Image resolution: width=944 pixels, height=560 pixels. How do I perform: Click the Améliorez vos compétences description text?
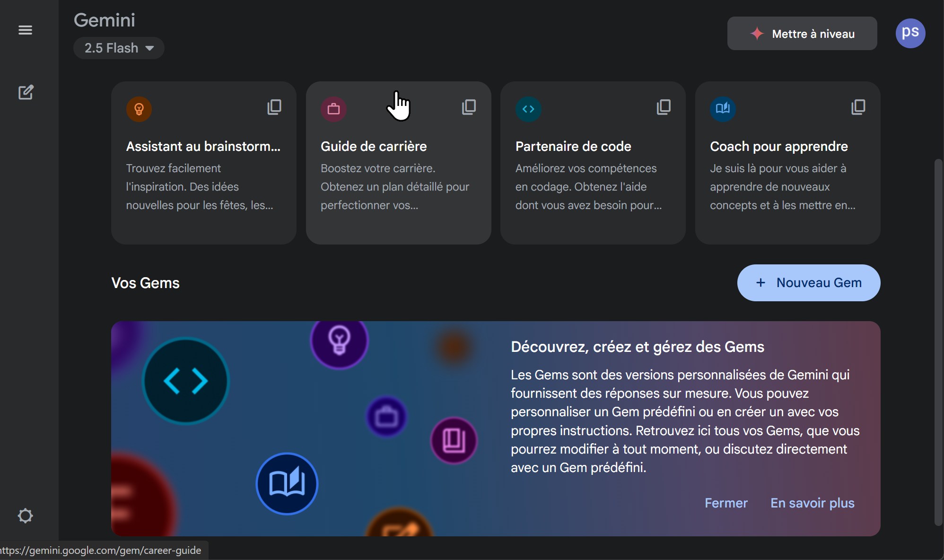(x=588, y=187)
